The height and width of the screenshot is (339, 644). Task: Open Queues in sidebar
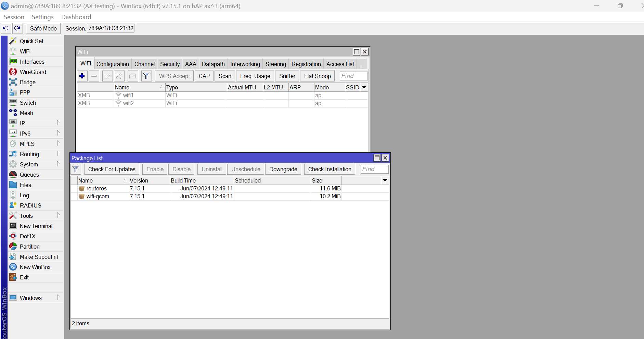tap(36, 175)
